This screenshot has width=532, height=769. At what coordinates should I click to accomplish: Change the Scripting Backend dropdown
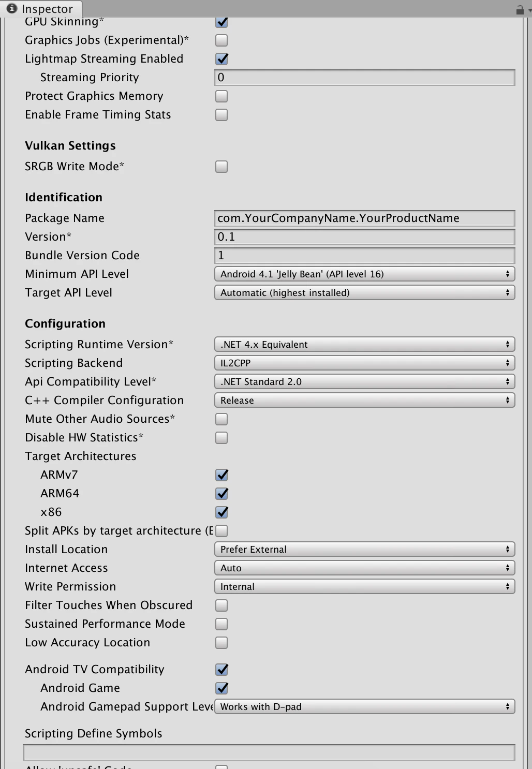point(364,363)
